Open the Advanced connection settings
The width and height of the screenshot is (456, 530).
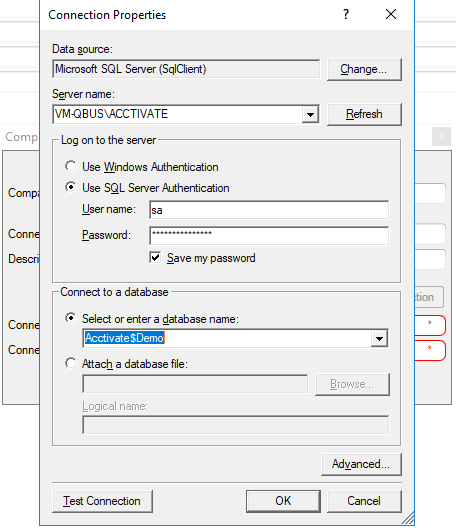pyautogui.click(x=361, y=464)
